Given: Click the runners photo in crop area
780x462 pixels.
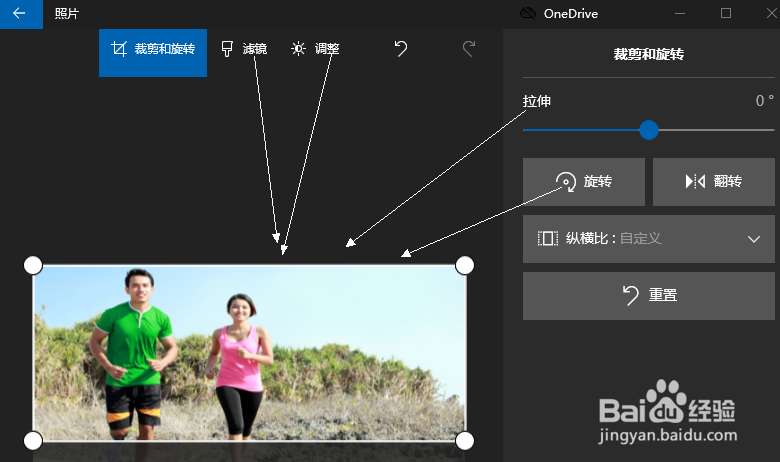Looking at the screenshot, I should [x=249, y=353].
